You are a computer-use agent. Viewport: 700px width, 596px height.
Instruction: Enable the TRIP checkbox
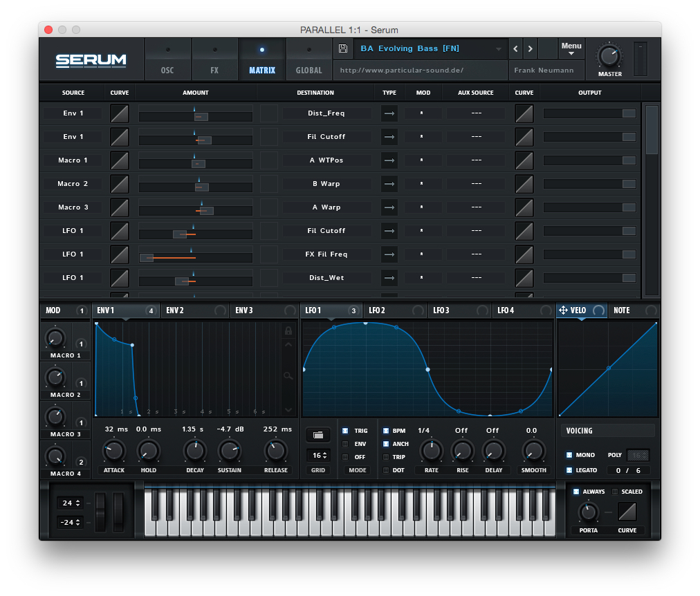pos(386,457)
